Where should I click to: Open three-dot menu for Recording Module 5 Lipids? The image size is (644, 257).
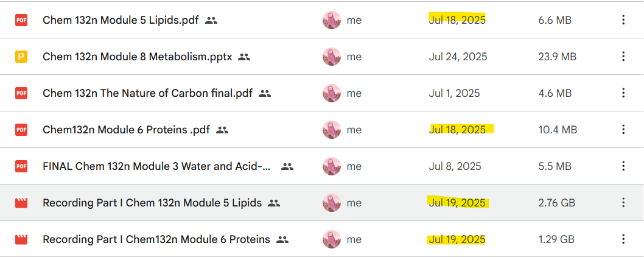pyautogui.click(x=623, y=203)
